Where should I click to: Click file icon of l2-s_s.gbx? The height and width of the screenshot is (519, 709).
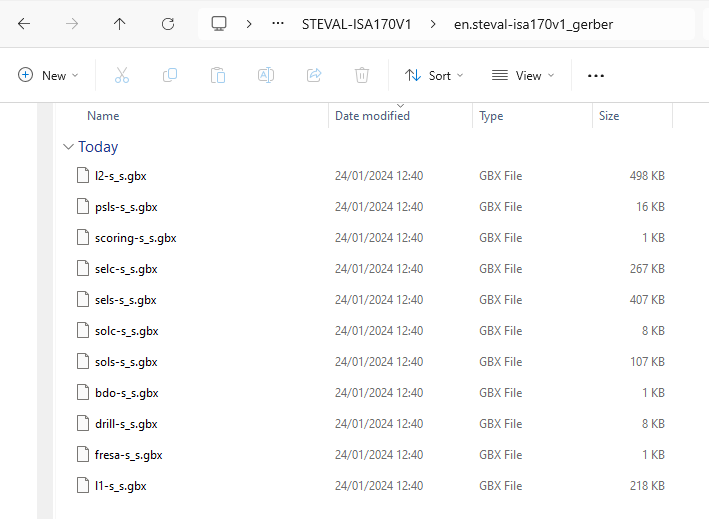pos(83,175)
